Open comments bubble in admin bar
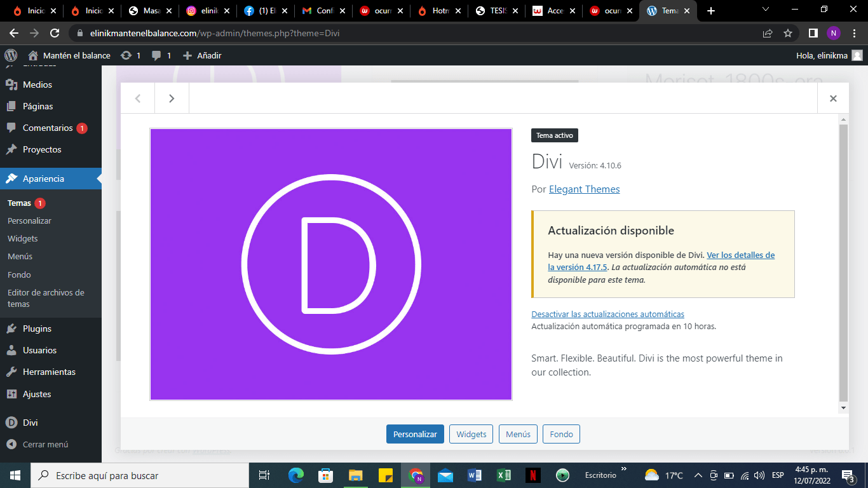Screen dimensions: 868x488 click(161, 55)
